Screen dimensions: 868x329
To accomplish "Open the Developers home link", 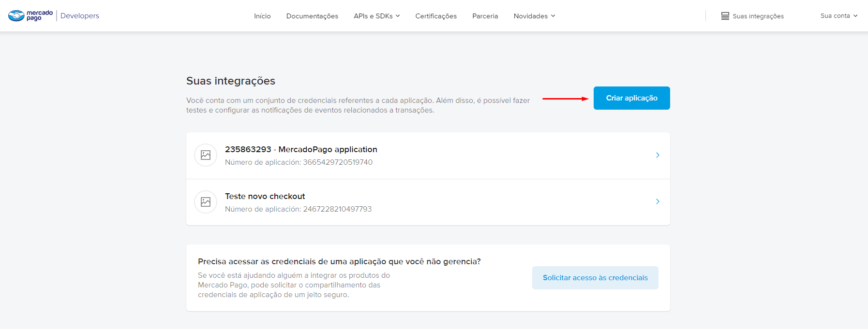I will click(80, 16).
